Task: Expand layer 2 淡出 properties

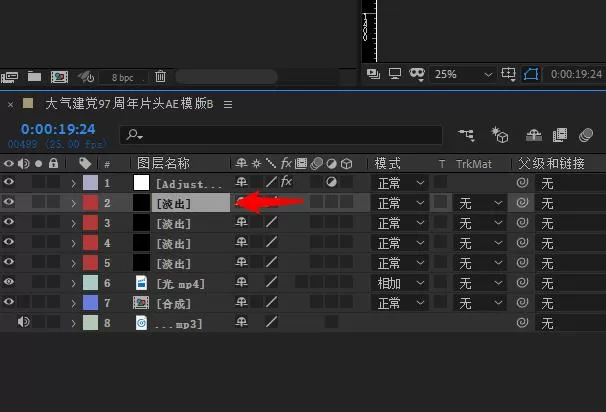Action: [x=73, y=203]
